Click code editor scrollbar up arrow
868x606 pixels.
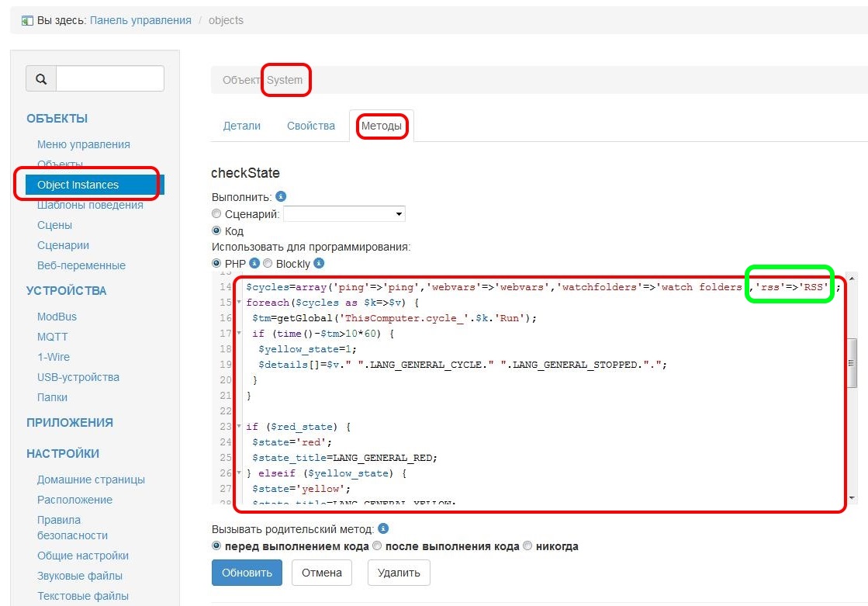click(852, 278)
